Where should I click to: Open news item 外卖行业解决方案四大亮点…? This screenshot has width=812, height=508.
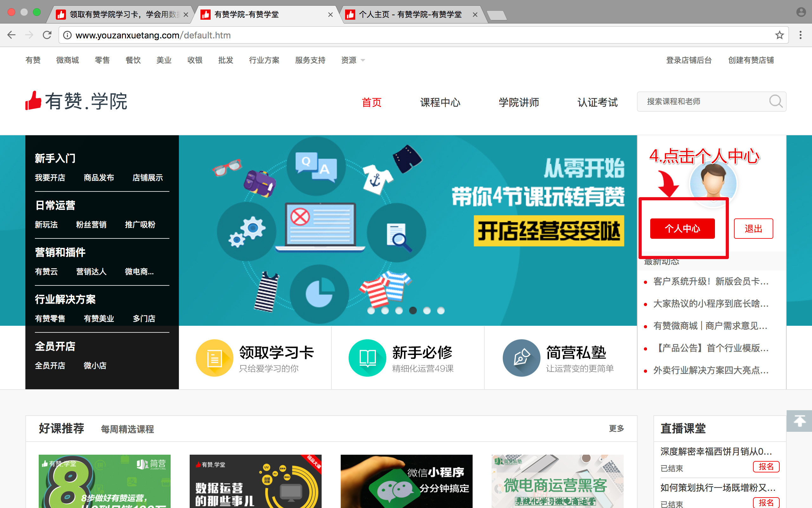point(711,370)
